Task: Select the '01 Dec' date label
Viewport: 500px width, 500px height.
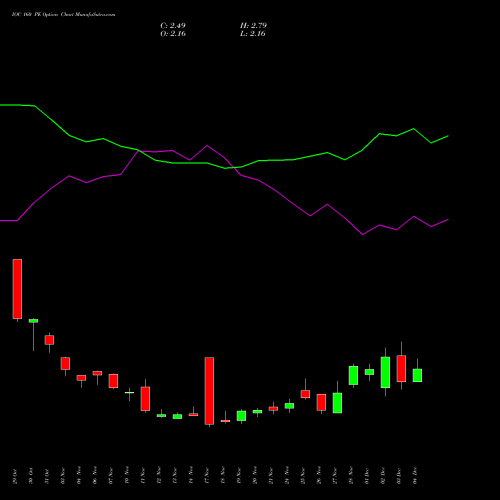Action: click(x=367, y=476)
